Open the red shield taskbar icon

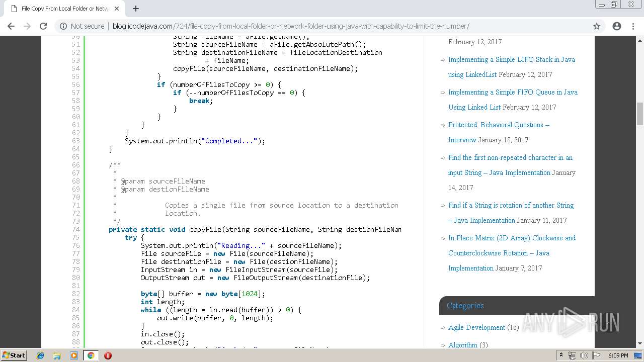tap(108, 355)
